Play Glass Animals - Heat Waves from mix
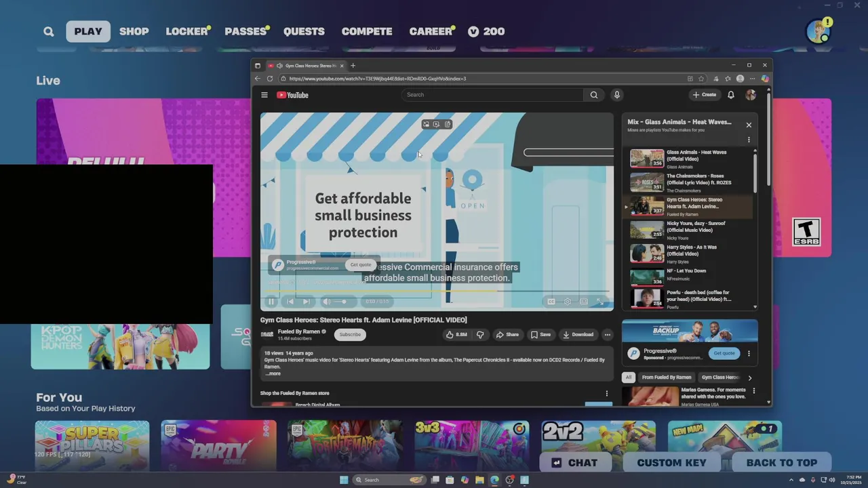Viewport: 868px width, 488px height. (x=688, y=159)
